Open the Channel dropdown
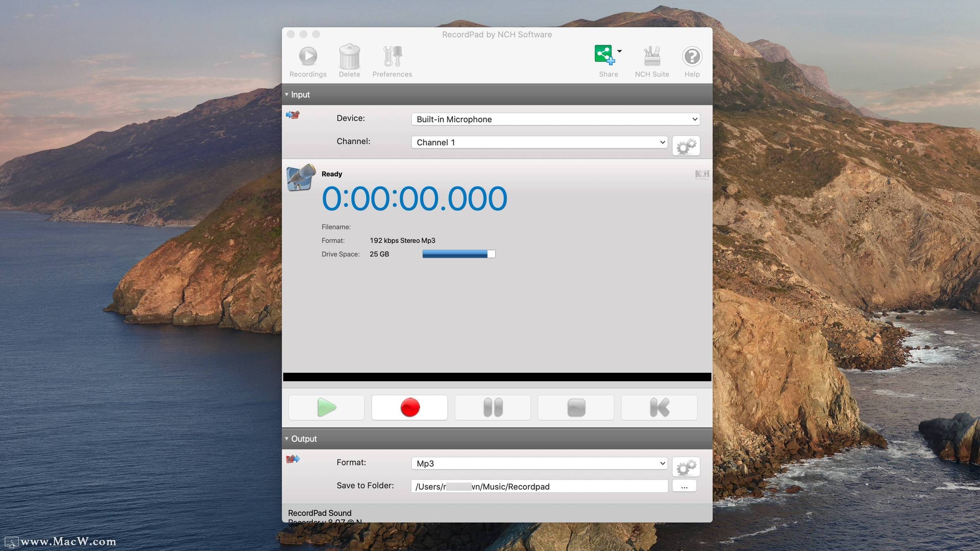Image resolution: width=980 pixels, height=551 pixels. pos(539,142)
